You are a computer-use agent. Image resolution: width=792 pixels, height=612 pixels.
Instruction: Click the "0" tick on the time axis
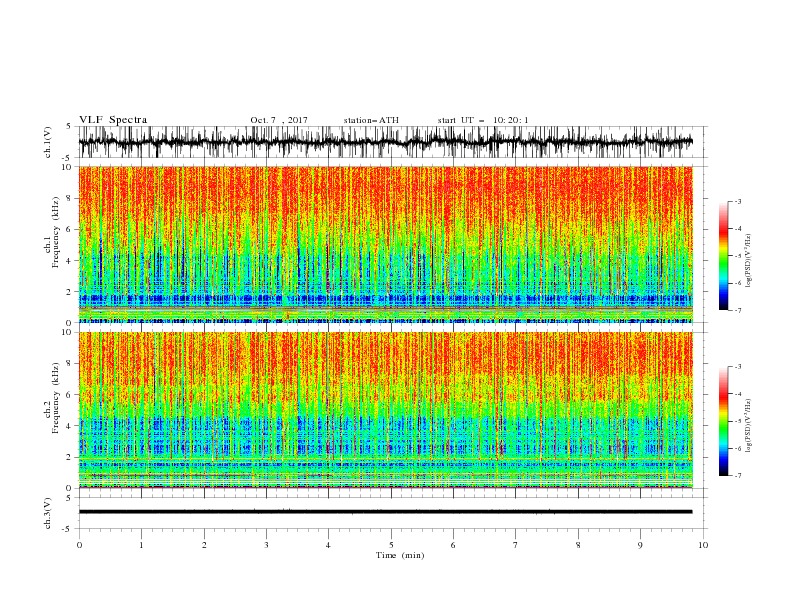tap(79, 545)
